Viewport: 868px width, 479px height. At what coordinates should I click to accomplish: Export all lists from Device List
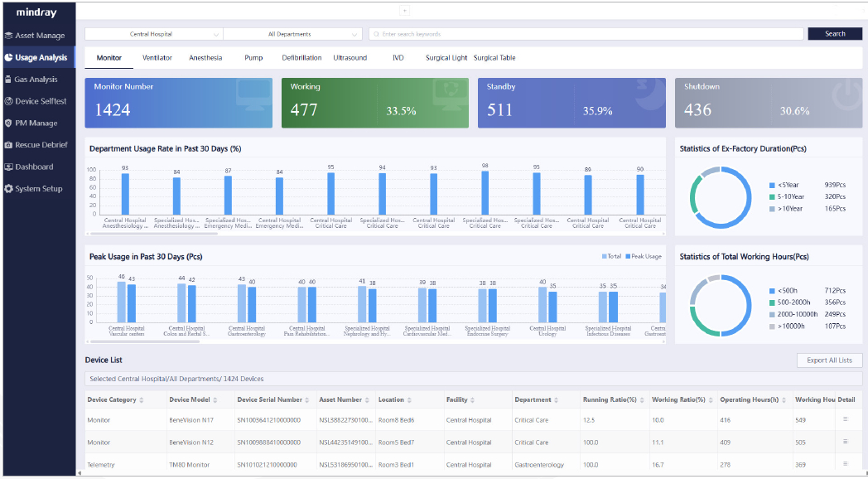[829, 360]
